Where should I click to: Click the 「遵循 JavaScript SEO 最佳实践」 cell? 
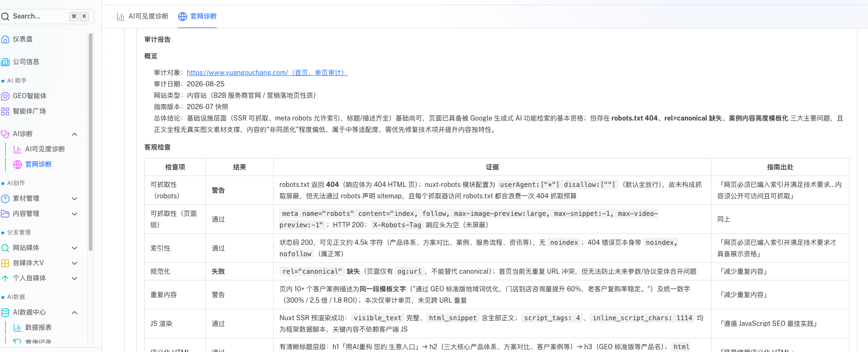[780, 324]
